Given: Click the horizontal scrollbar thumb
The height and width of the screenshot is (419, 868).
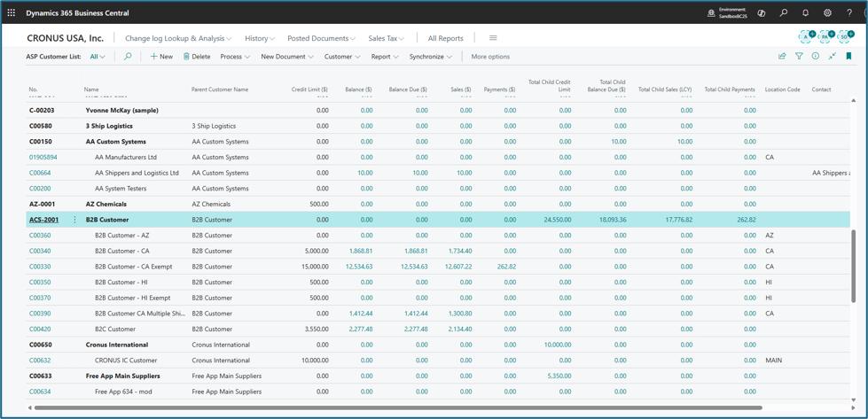Looking at the screenshot, I should [398, 408].
